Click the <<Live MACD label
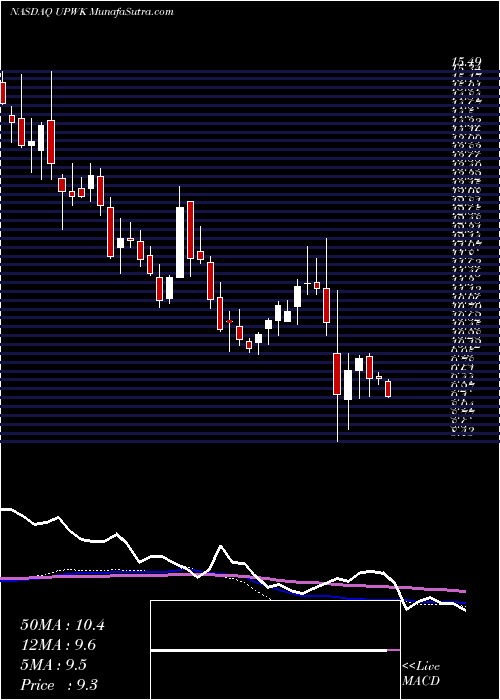 click(421, 674)
